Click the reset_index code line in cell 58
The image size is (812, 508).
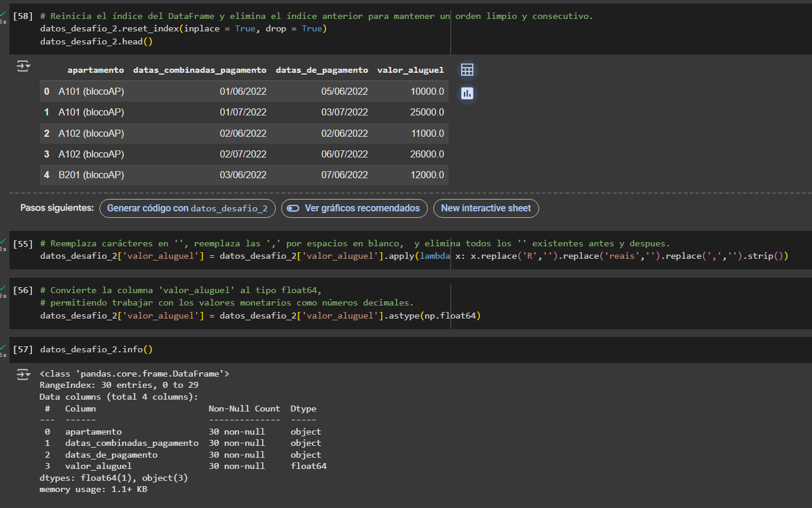click(x=183, y=28)
